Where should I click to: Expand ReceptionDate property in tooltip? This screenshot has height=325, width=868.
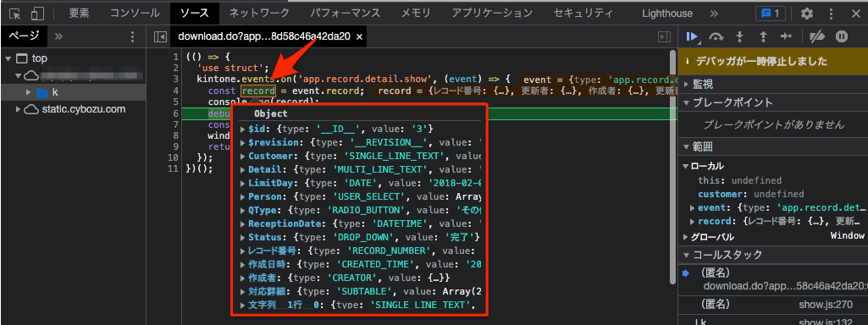(x=242, y=223)
